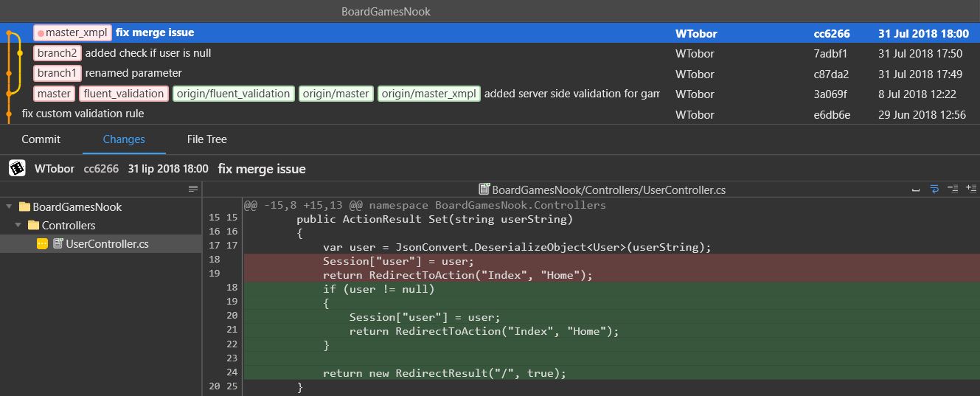Click the origin/fluent_validation remote label
Screen dimensions: 980x396
(x=234, y=94)
